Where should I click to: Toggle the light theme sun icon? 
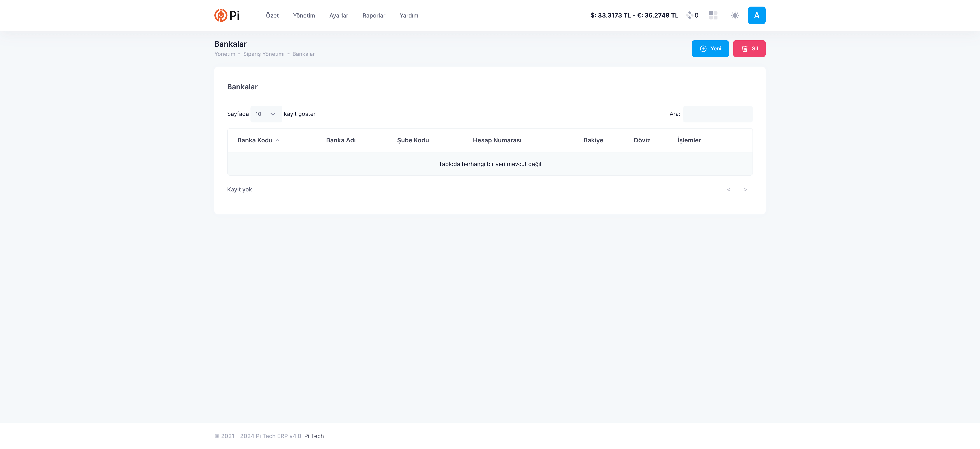(735, 15)
